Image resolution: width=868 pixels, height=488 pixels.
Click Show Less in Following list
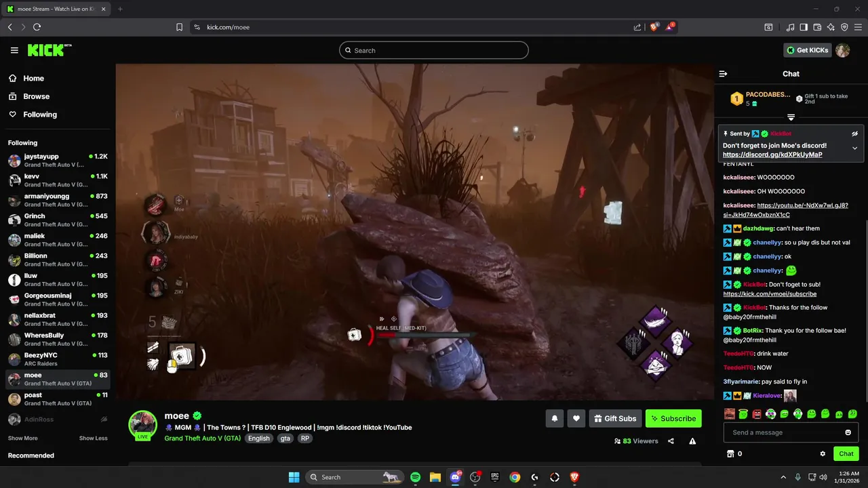click(x=93, y=438)
